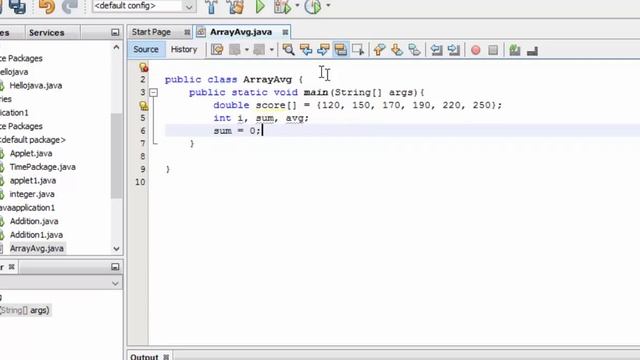Close the Start Page tab
The height and width of the screenshot is (360, 640).
[x=187, y=32]
